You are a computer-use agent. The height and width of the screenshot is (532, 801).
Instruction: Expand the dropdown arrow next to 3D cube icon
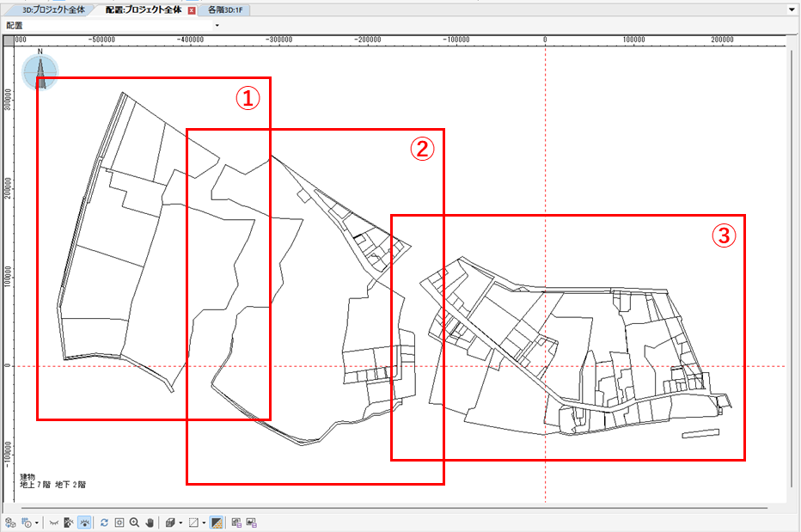(180, 523)
